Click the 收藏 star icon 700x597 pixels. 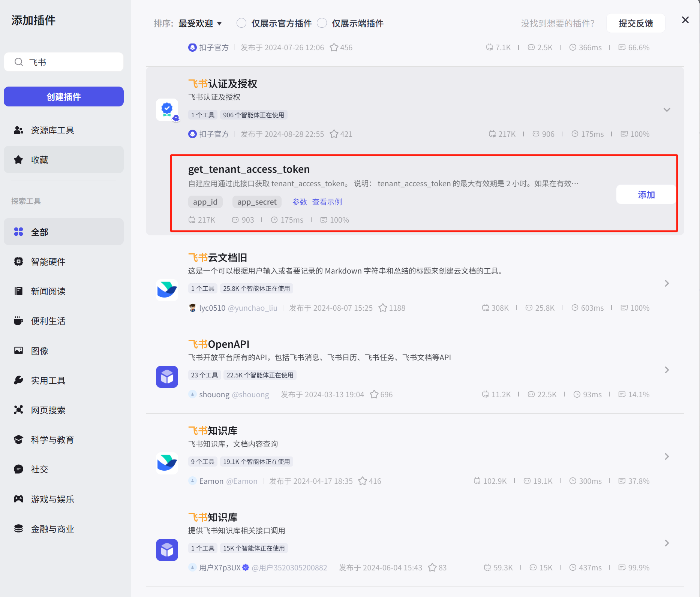pos(18,160)
